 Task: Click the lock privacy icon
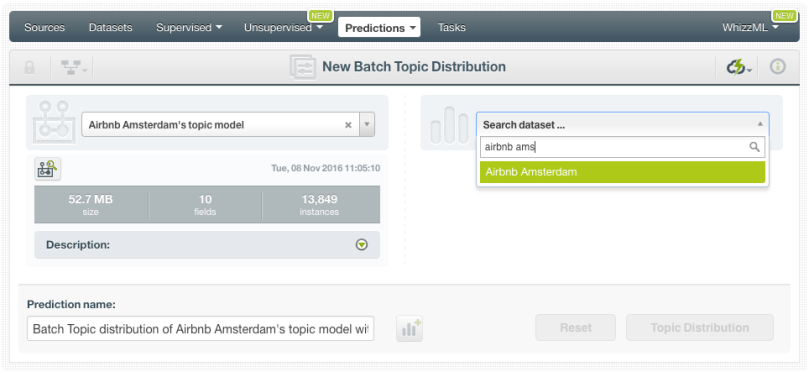click(x=30, y=68)
